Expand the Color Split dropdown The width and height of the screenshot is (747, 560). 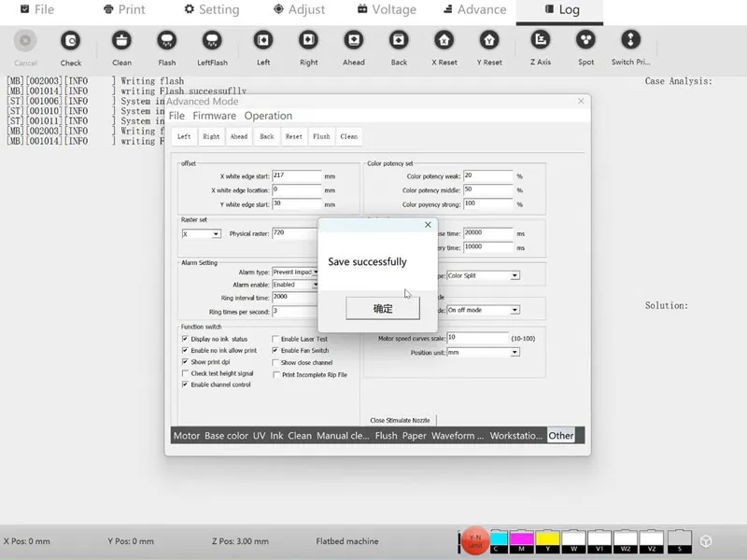pos(483,275)
